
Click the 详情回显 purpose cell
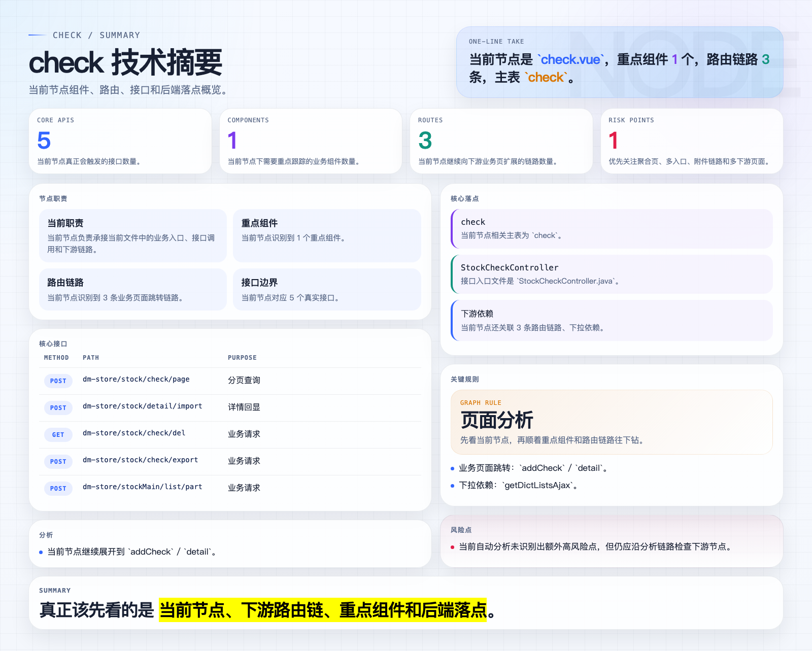pyautogui.click(x=244, y=407)
